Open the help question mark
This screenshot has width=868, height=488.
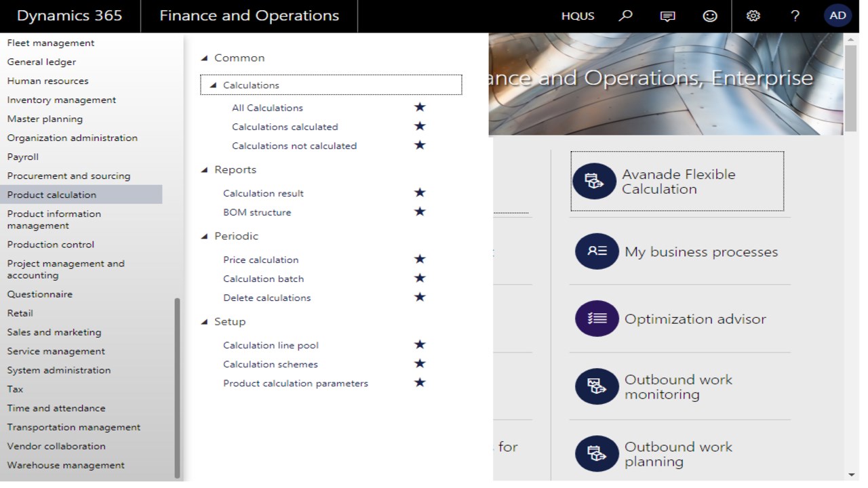(x=795, y=16)
